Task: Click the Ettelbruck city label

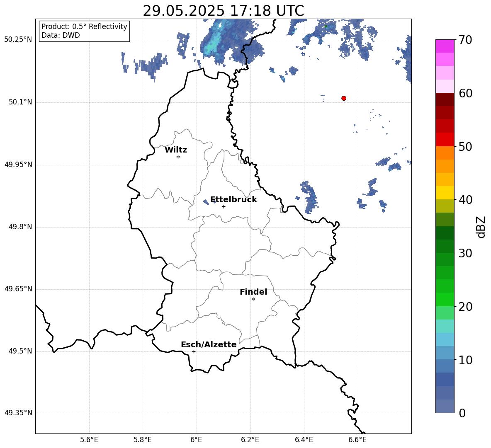Action: 233,200
